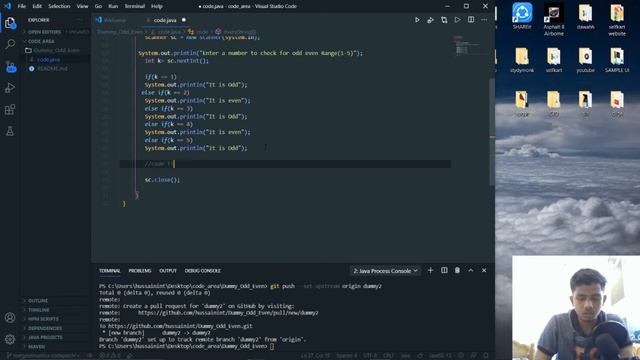The height and width of the screenshot is (360, 640).
Task: Collapse the CODE AREA section
Action: click(56, 41)
